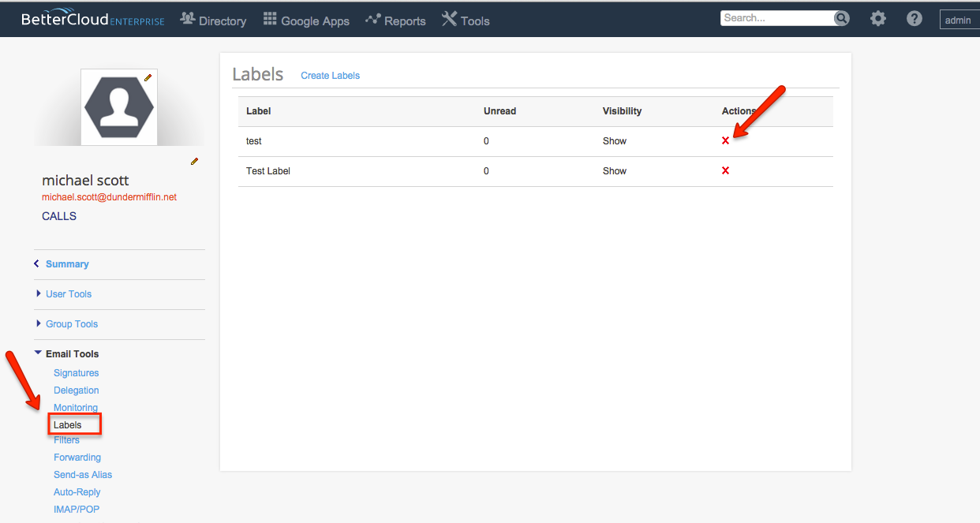This screenshot has height=523, width=980.
Task: Open Filters under Email Tools
Action: [x=66, y=440]
